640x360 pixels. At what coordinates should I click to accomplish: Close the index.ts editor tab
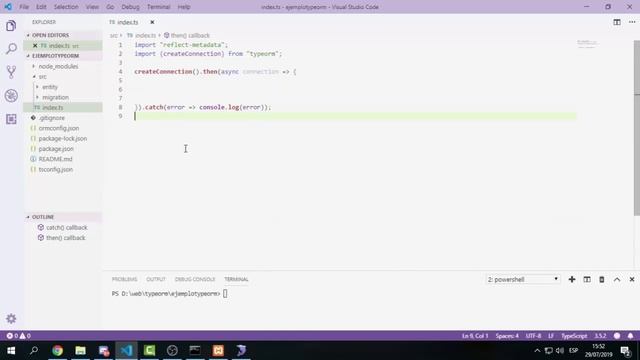[x=152, y=22]
